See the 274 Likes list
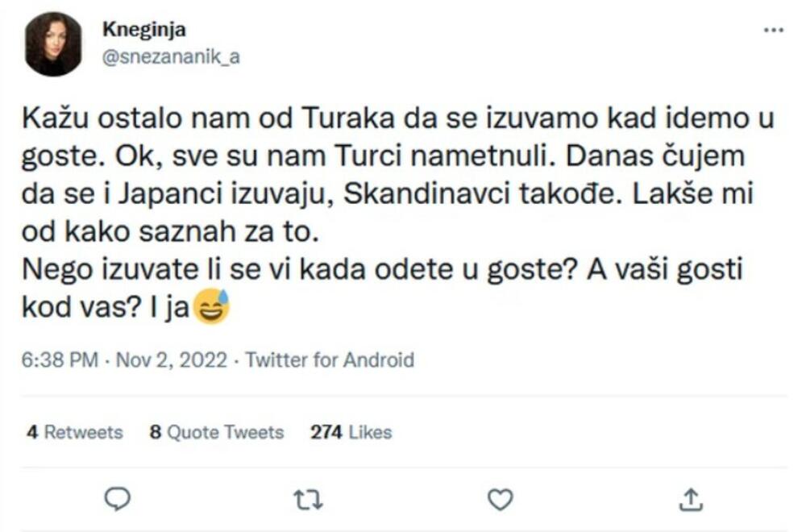Viewport: 806px width, 532px height. pos(350,432)
